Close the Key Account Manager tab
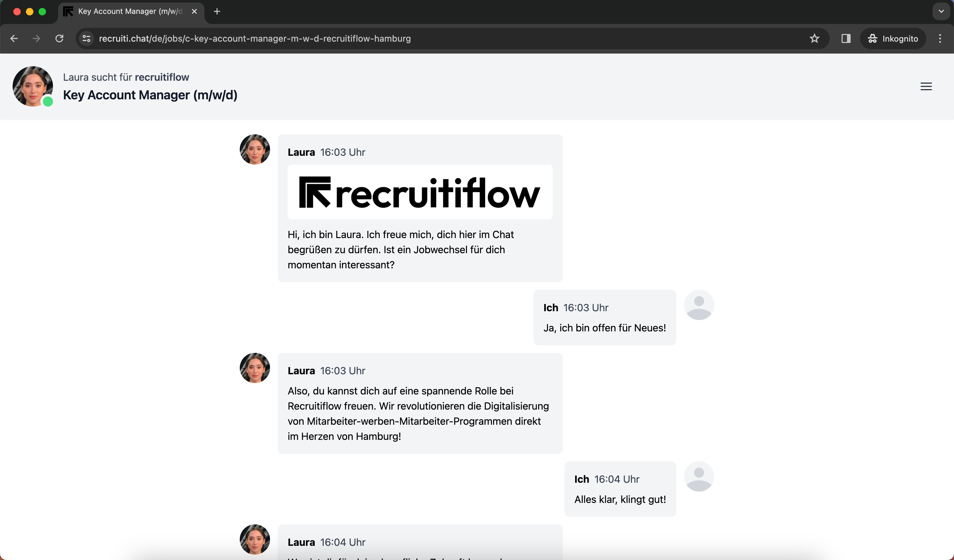The height and width of the screenshot is (560, 954). click(194, 12)
